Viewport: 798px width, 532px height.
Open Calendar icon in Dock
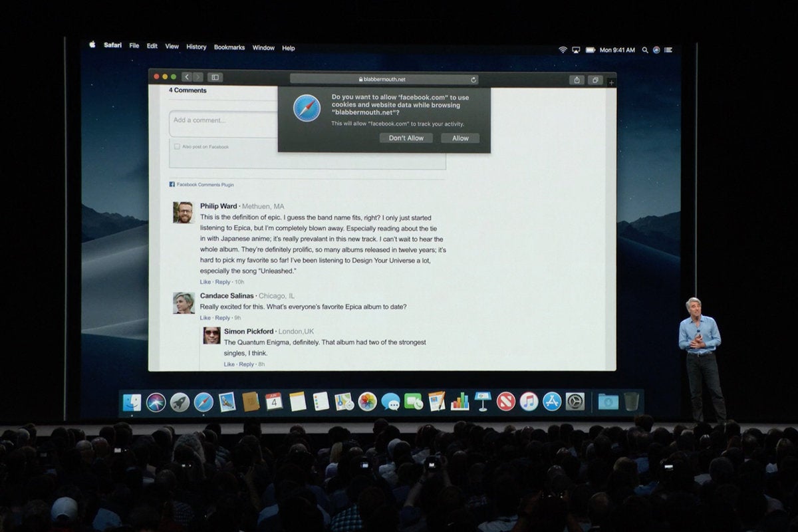click(274, 402)
